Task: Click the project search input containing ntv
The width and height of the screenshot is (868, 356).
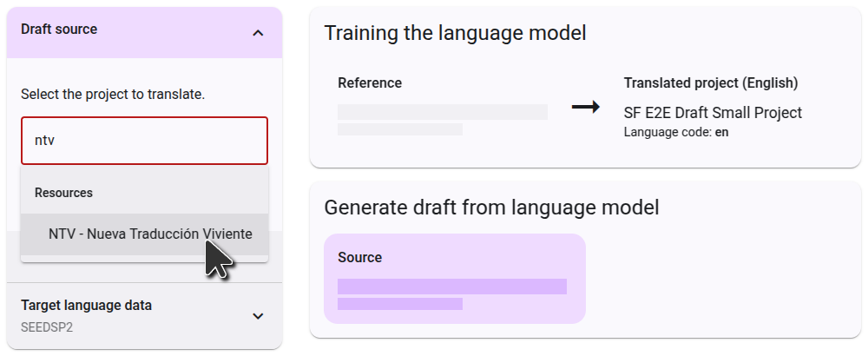Action: click(144, 141)
